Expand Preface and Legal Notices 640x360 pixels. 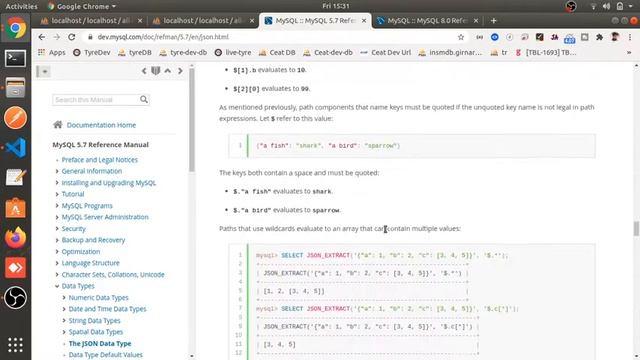[57, 160]
